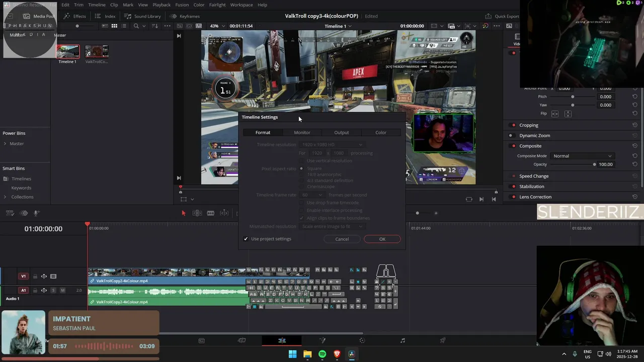Open the Sound Library panel
Viewport: 644px width, 362px height.
[x=142, y=16]
